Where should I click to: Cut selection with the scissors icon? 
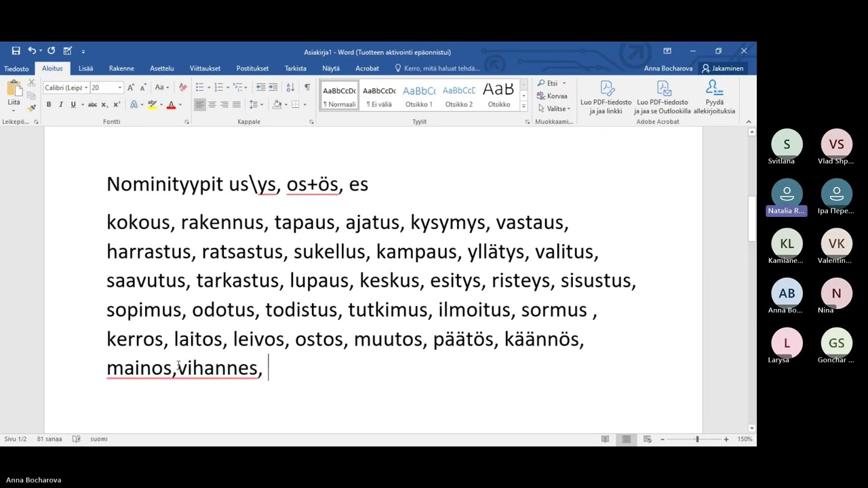31,83
